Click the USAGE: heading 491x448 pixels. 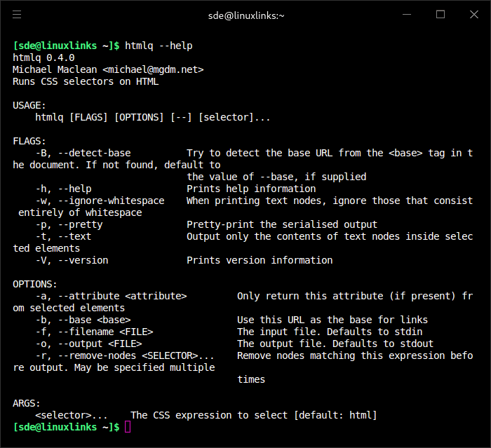(x=29, y=105)
